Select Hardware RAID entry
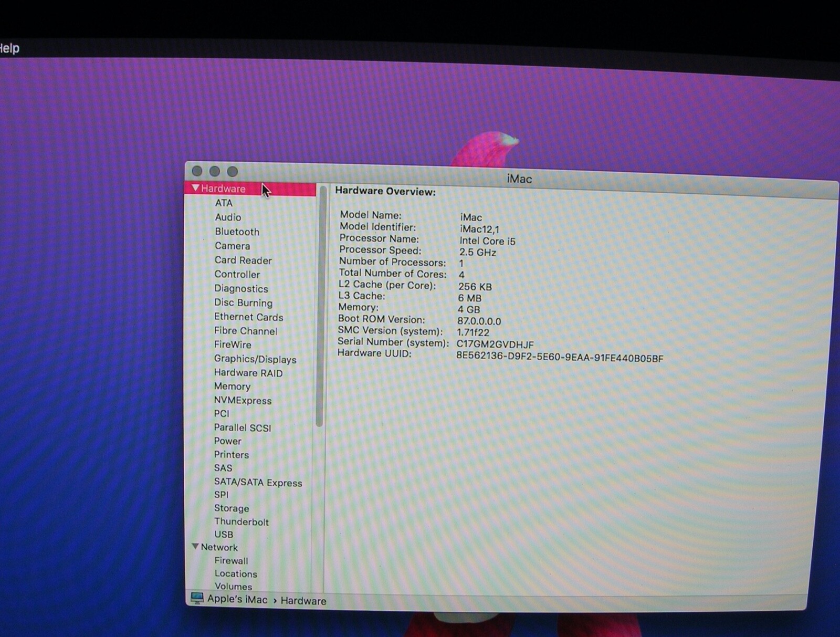The image size is (840, 637). 248,373
